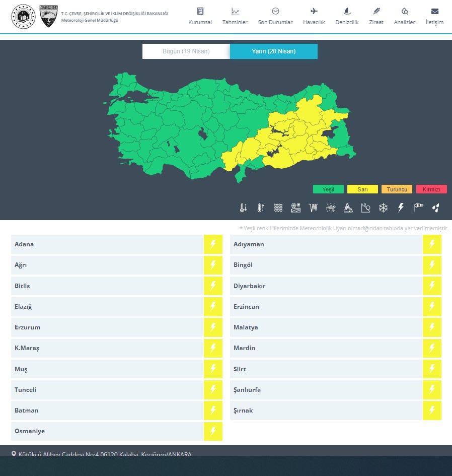
Task: Select the snowflake snow warning icon
Action: click(383, 208)
